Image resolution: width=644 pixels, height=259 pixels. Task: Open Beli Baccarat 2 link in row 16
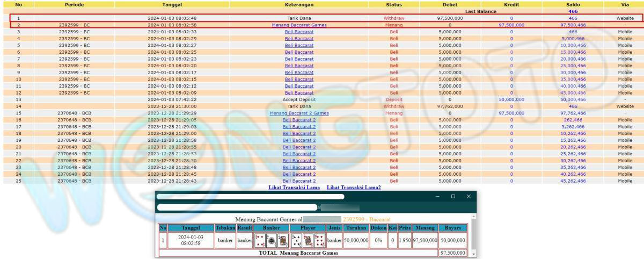point(299,120)
